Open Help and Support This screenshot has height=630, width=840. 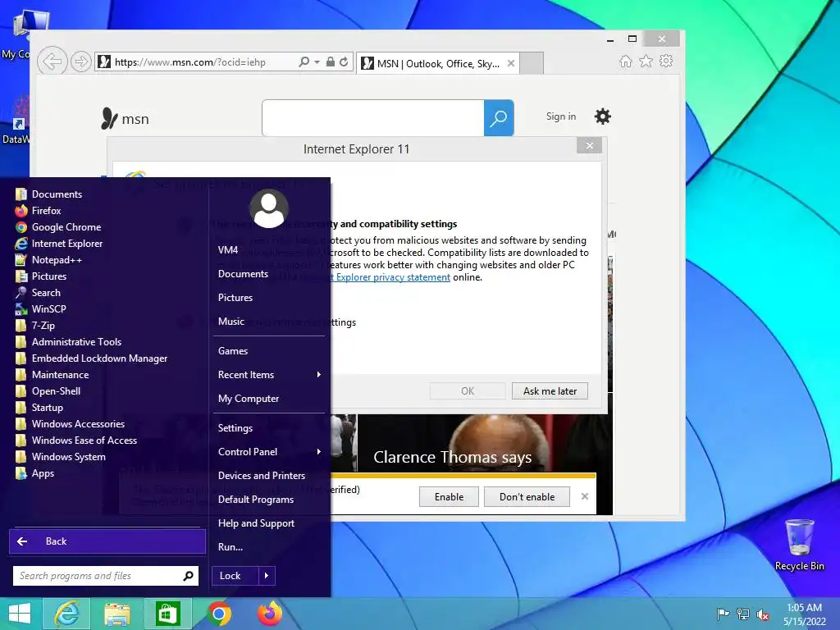click(x=256, y=523)
